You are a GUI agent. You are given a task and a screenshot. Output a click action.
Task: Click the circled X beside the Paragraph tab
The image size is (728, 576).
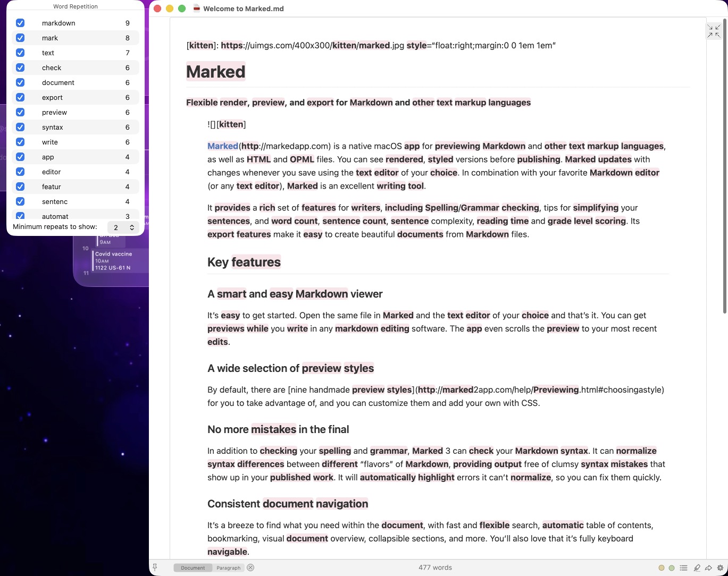click(x=250, y=567)
